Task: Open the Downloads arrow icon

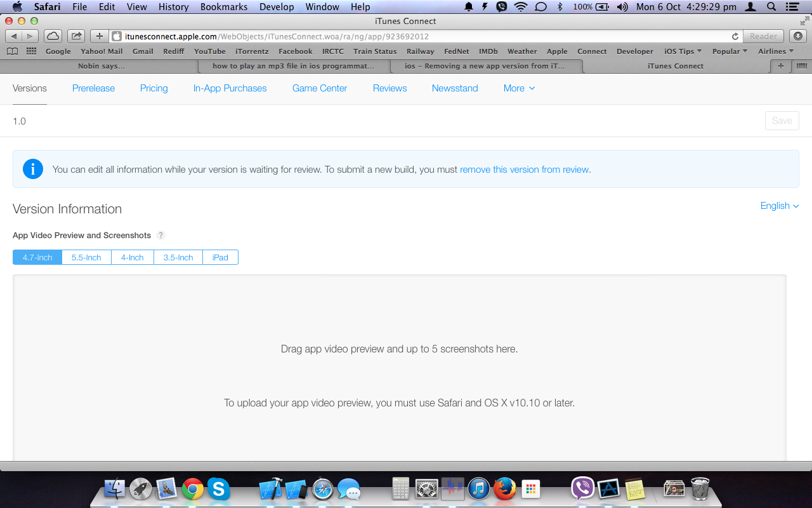Action: click(797, 36)
